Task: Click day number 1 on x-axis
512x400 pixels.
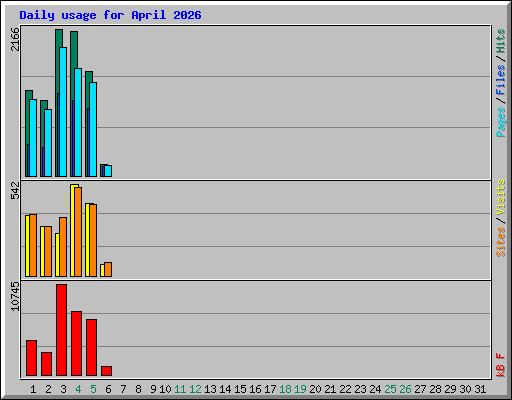Action: [x=33, y=389]
